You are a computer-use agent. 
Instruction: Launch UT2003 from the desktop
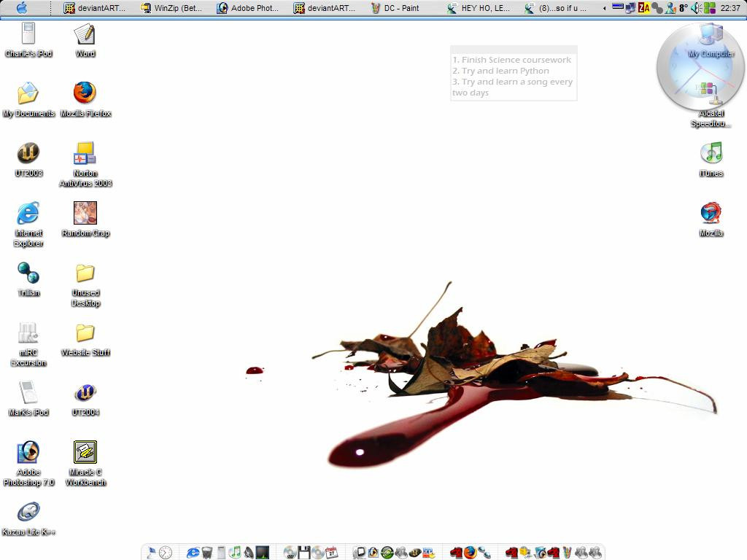pos(28,159)
